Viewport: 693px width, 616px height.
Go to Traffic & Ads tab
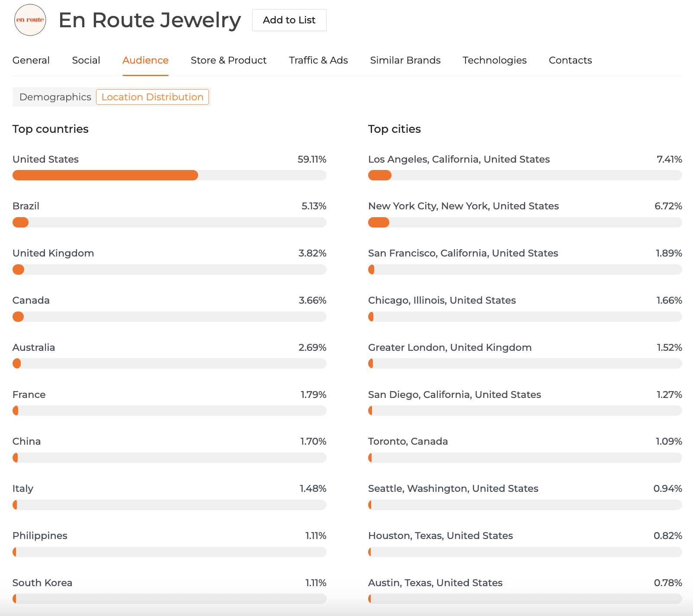318,60
